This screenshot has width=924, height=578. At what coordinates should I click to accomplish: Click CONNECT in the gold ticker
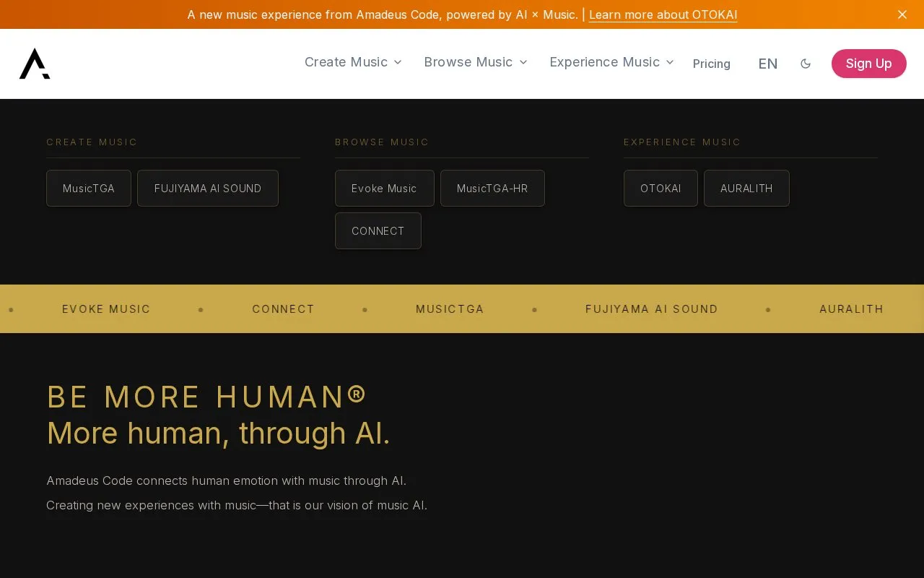pos(284,309)
